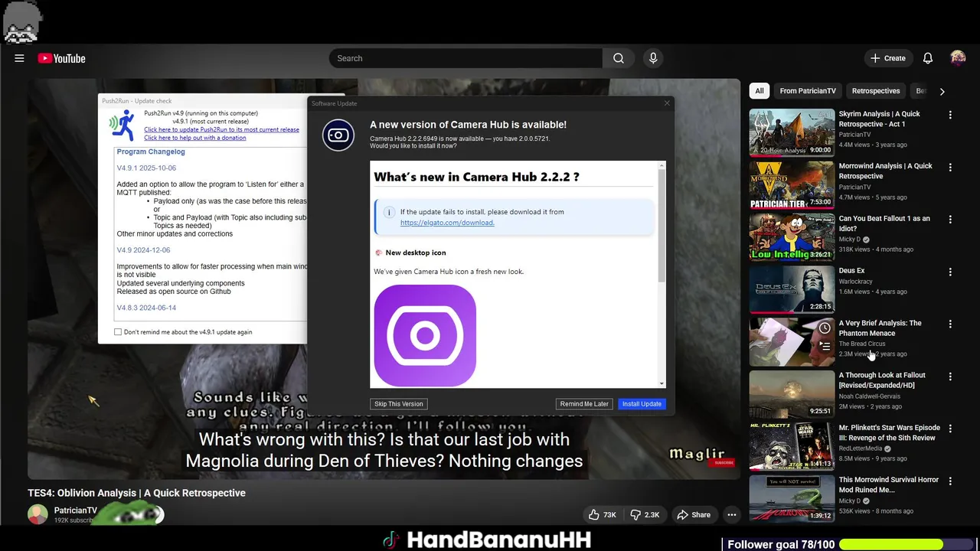This screenshot has height=551, width=980.
Task: Click the Remind Me Later button
Action: [584, 404]
